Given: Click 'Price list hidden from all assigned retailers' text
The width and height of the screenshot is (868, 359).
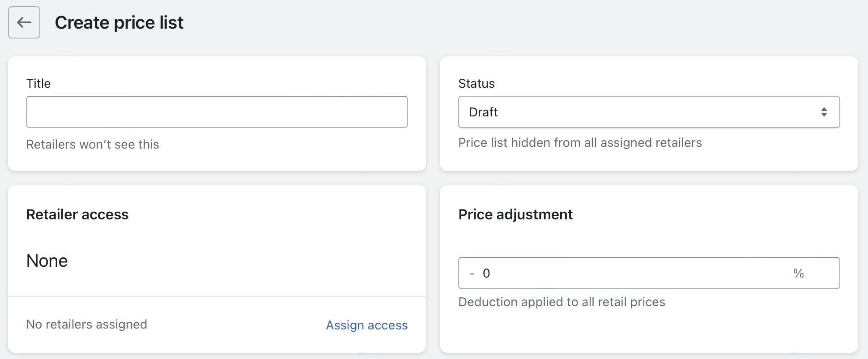Looking at the screenshot, I should point(580,142).
